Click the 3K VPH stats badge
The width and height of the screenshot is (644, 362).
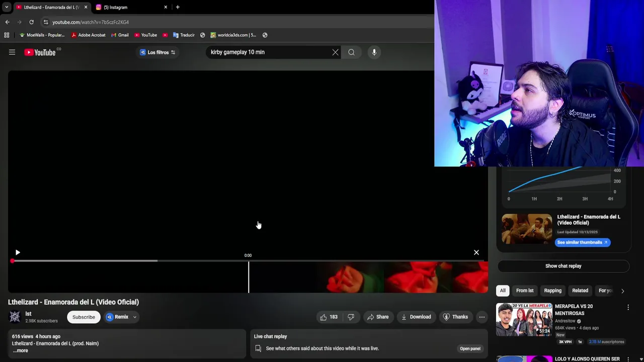pyautogui.click(x=565, y=342)
